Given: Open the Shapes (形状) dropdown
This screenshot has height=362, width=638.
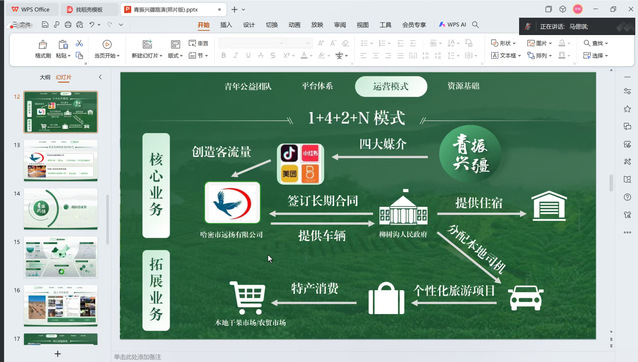Looking at the screenshot, I should [503, 43].
